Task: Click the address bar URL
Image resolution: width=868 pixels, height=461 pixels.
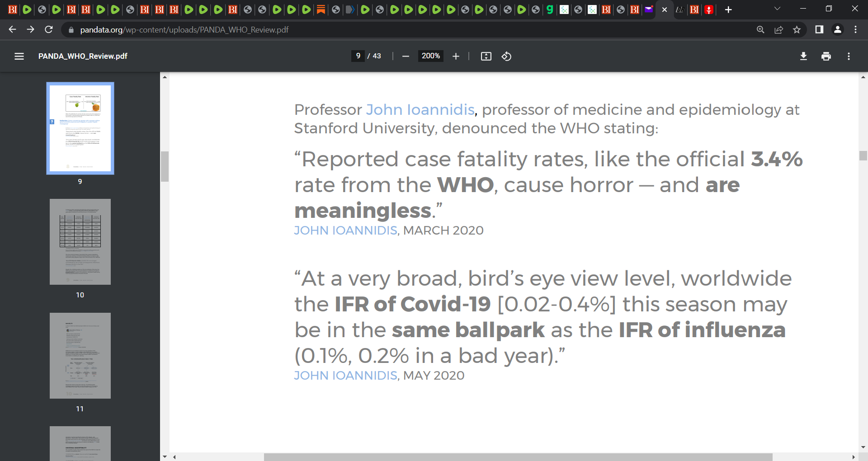Action: click(184, 30)
